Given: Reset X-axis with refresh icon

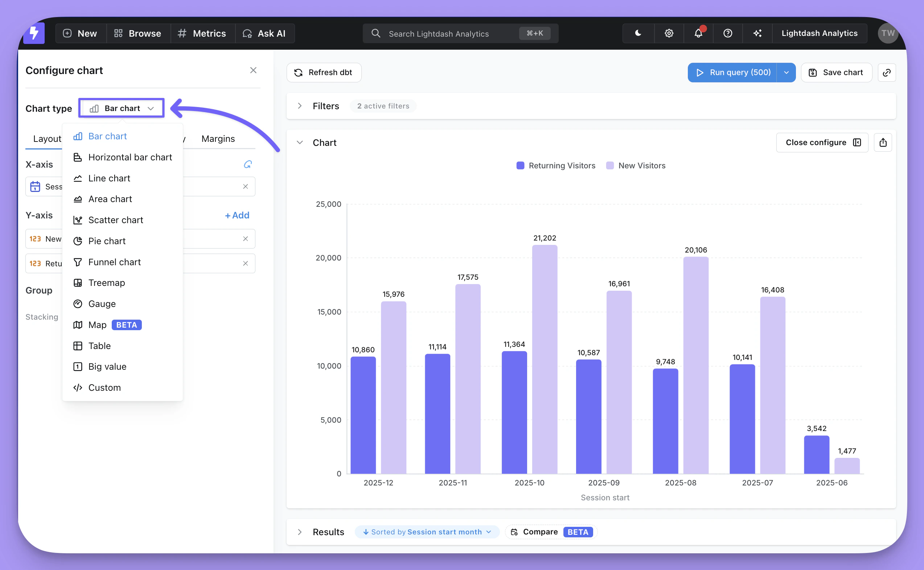Looking at the screenshot, I should 247,164.
